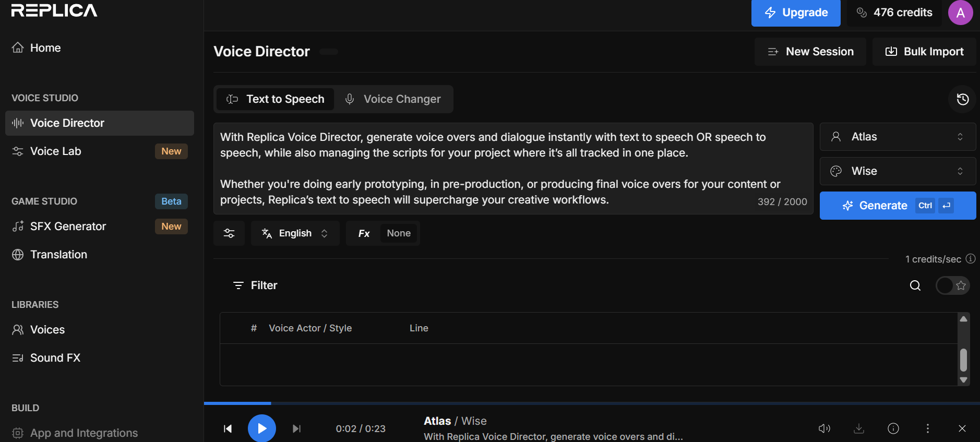The width and height of the screenshot is (980, 442).
Task: Play the Atlas Wise audio clip
Action: pyautogui.click(x=262, y=428)
